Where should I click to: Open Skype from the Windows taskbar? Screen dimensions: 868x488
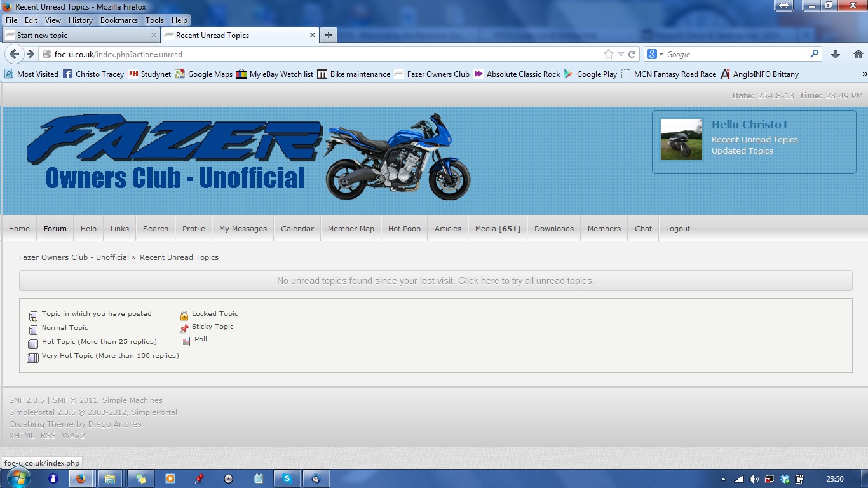coord(287,478)
